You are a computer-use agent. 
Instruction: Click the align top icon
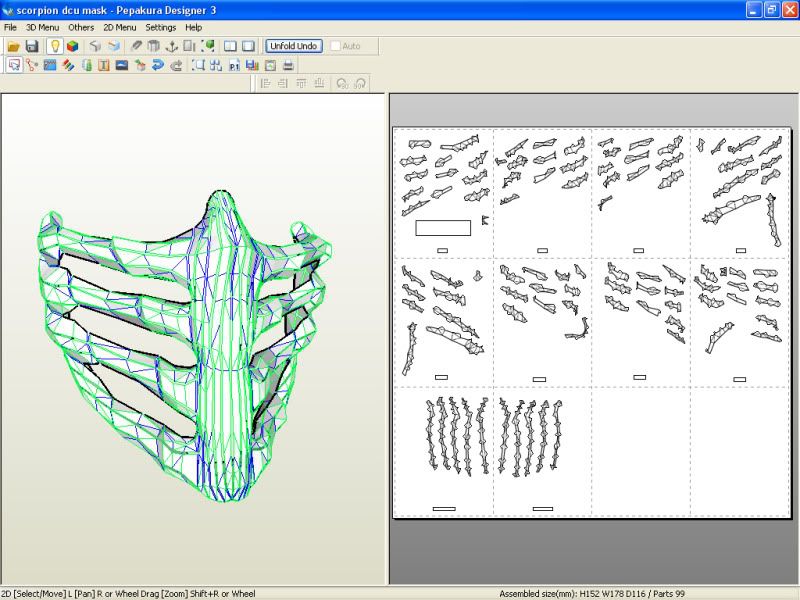click(301, 84)
